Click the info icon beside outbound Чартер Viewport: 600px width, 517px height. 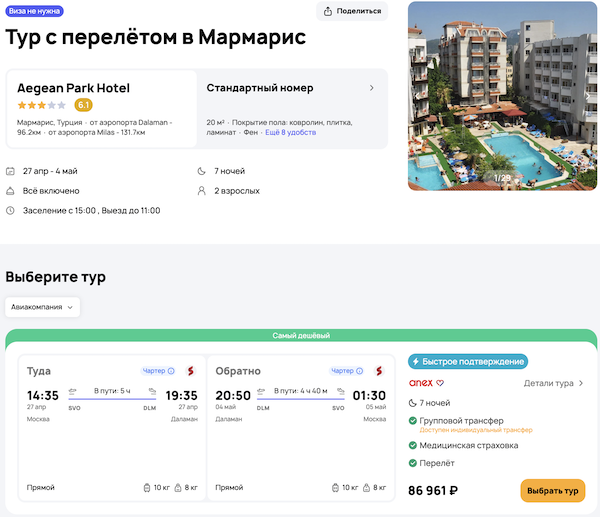coord(171,371)
